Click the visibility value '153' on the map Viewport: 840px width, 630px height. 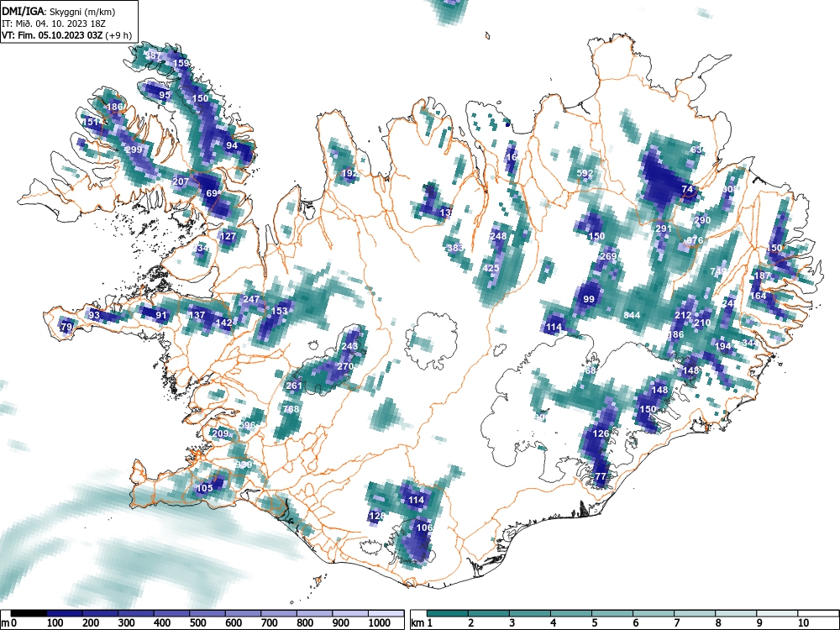[x=279, y=311]
